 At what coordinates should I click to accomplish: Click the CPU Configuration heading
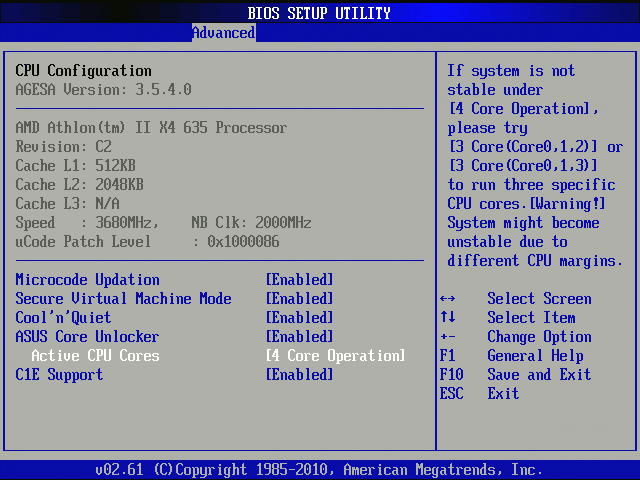83,71
